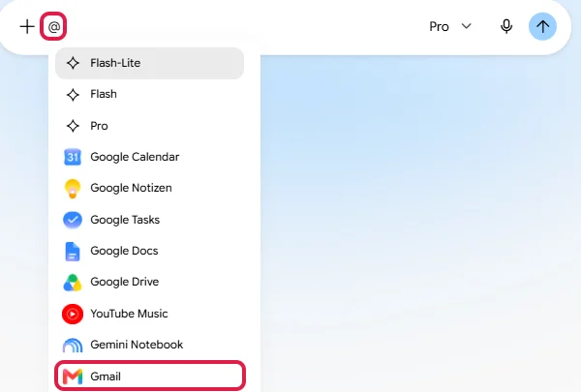581x392 pixels.
Task: Click the sparkle icon beside Flash
Action: (73, 95)
